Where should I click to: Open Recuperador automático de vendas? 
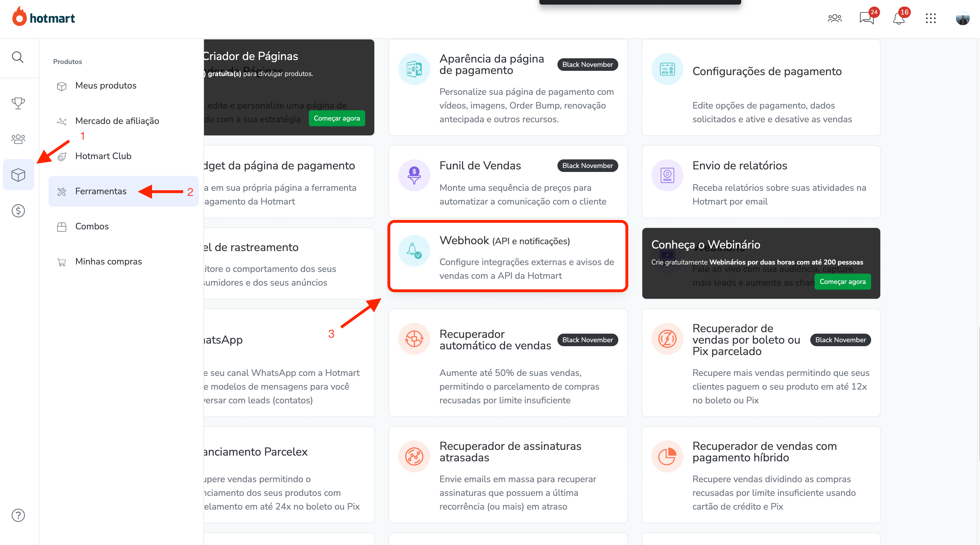click(x=508, y=363)
